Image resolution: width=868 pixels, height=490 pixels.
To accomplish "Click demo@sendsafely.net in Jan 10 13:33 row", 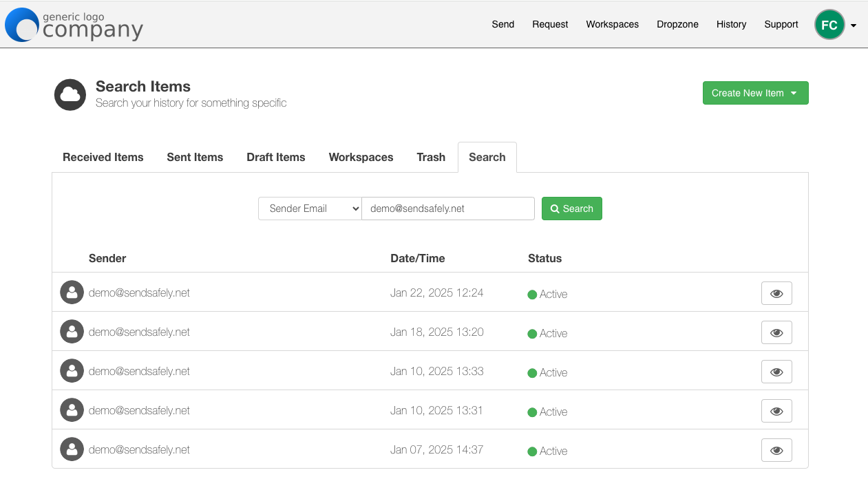I will (x=139, y=371).
